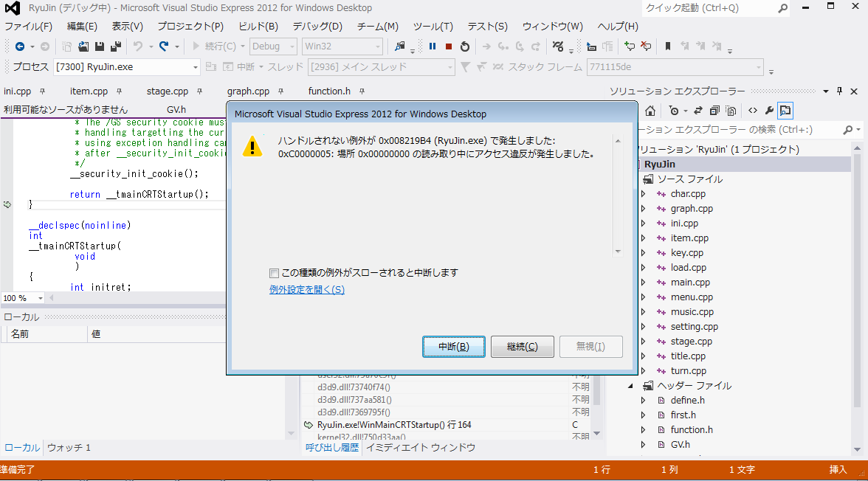The width and height of the screenshot is (868, 481).
Task: Go to Solution Explorer home view
Action: coord(650,111)
